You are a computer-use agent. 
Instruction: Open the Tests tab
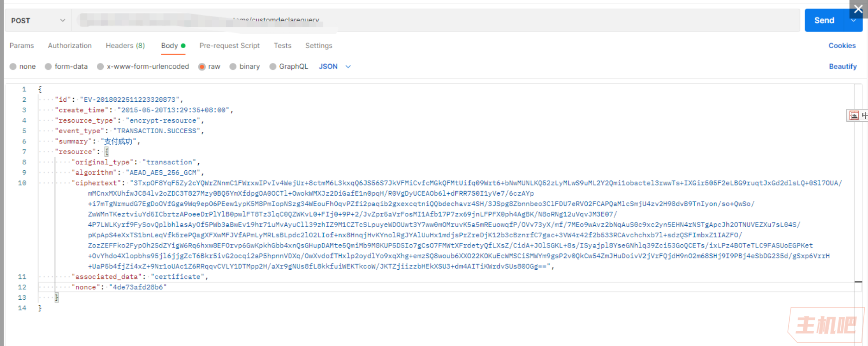(283, 45)
